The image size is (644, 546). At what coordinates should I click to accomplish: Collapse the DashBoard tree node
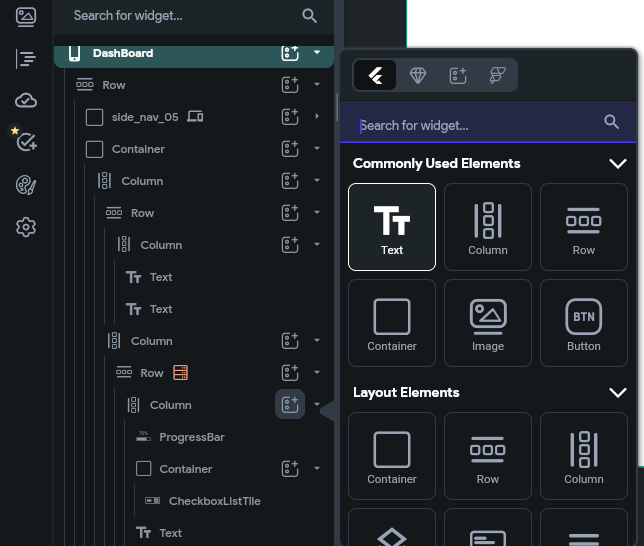coord(317,52)
